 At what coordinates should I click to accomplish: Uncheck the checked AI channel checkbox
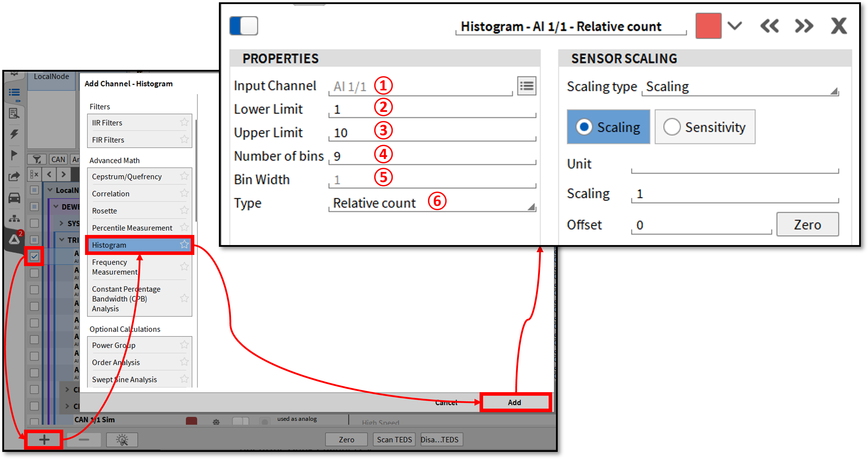click(x=34, y=256)
